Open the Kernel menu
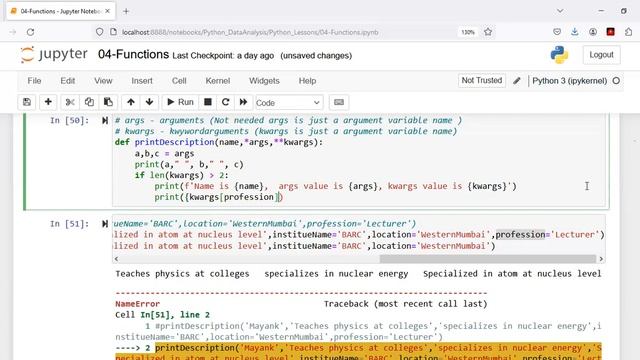 point(218,81)
